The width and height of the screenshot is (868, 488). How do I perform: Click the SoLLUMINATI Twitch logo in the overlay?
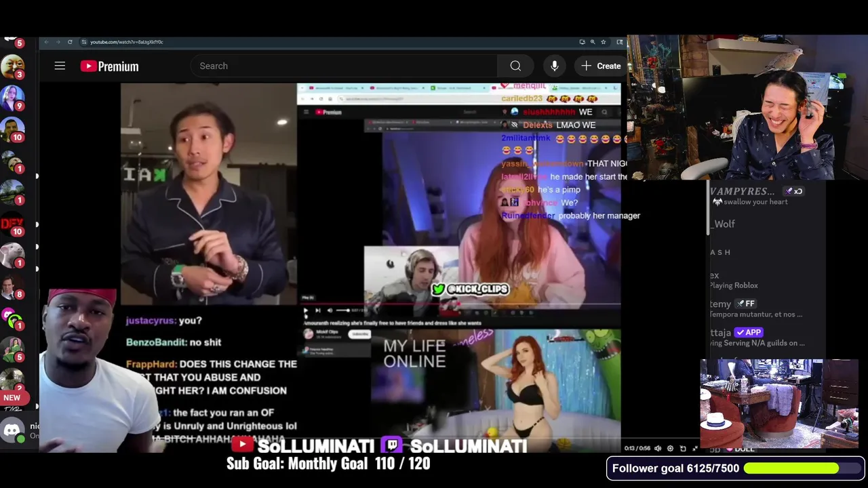393,445
